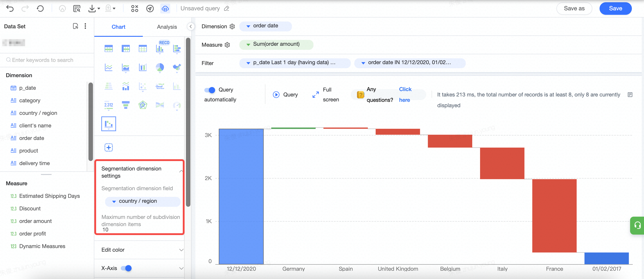644x279 pixels.
Task: Click the 'Click here' help link
Action: [405, 95]
